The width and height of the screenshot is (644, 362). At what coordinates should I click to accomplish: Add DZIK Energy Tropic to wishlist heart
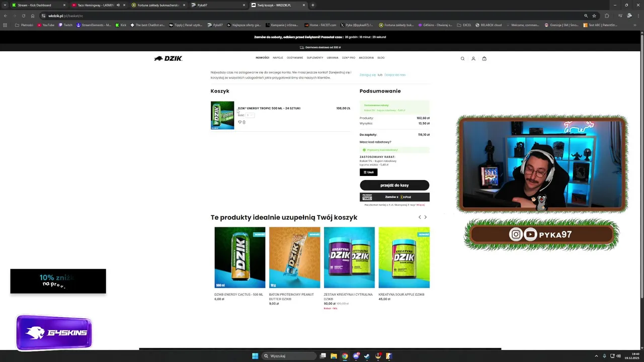click(x=239, y=122)
